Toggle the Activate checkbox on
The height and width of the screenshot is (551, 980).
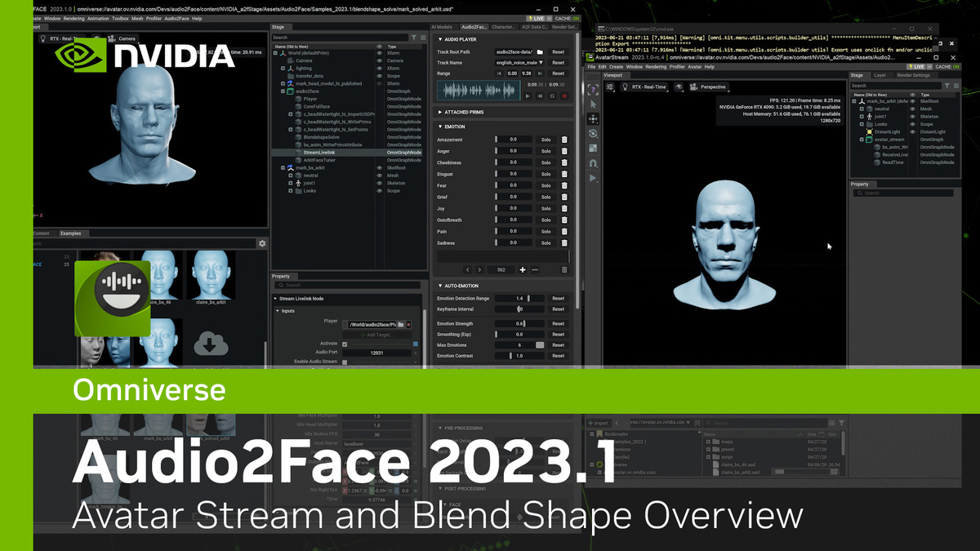click(x=345, y=344)
